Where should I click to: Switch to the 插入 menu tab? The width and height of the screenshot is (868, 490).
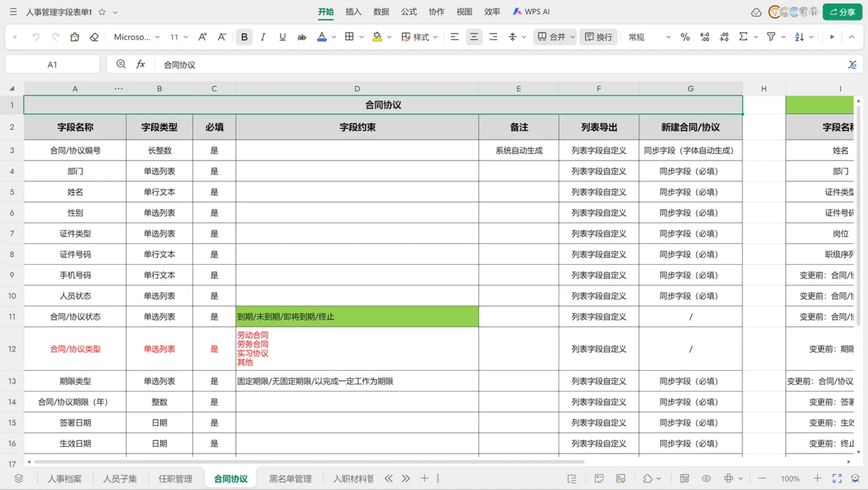pyautogui.click(x=353, y=12)
